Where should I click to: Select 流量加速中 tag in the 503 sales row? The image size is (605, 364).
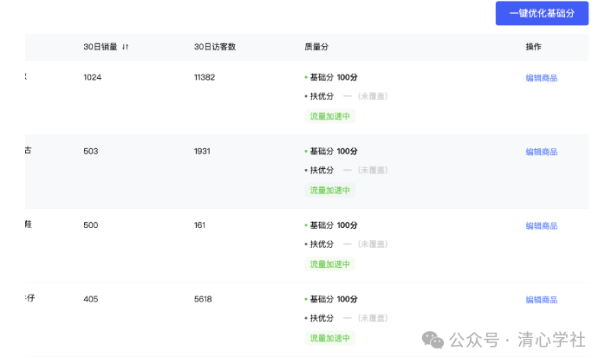(330, 191)
